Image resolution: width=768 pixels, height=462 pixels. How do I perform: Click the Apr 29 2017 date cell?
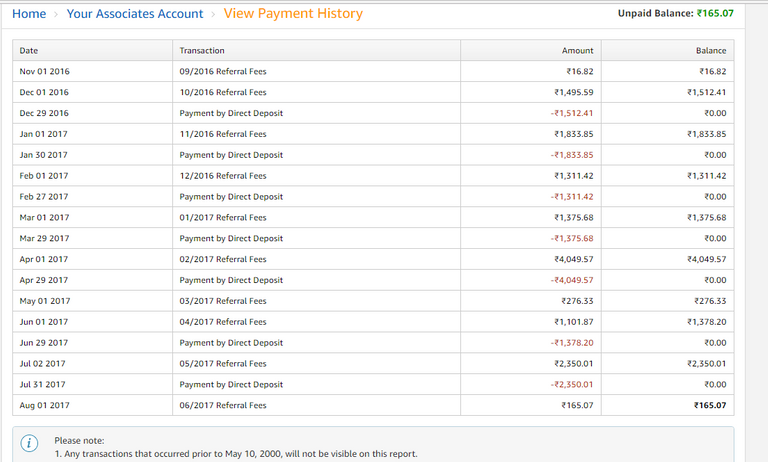(44, 280)
